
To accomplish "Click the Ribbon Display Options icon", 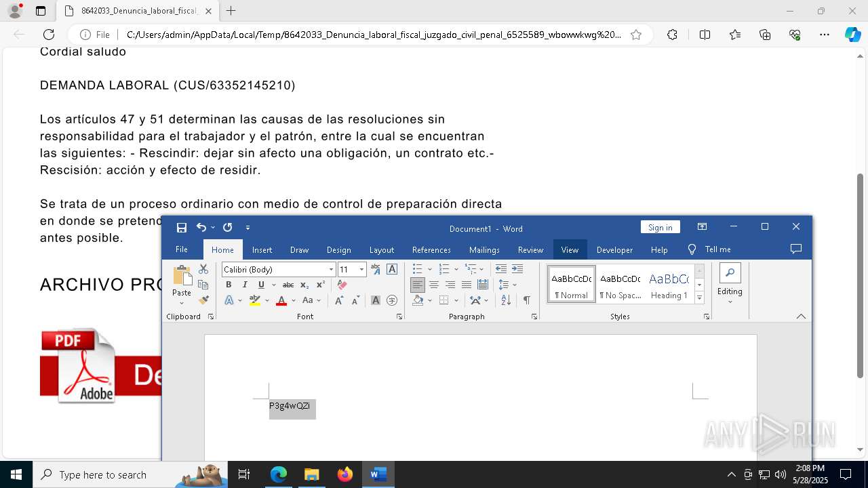I will [702, 227].
